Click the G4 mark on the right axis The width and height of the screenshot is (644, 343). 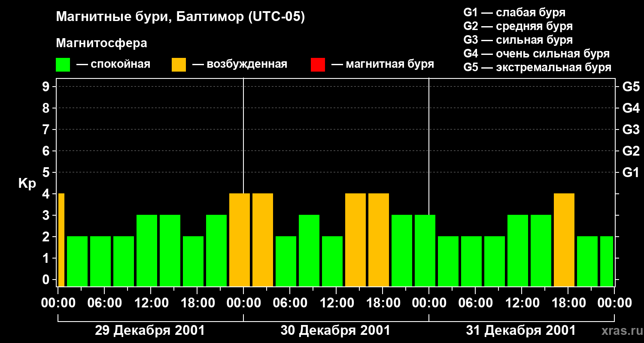[x=631, y=108]
